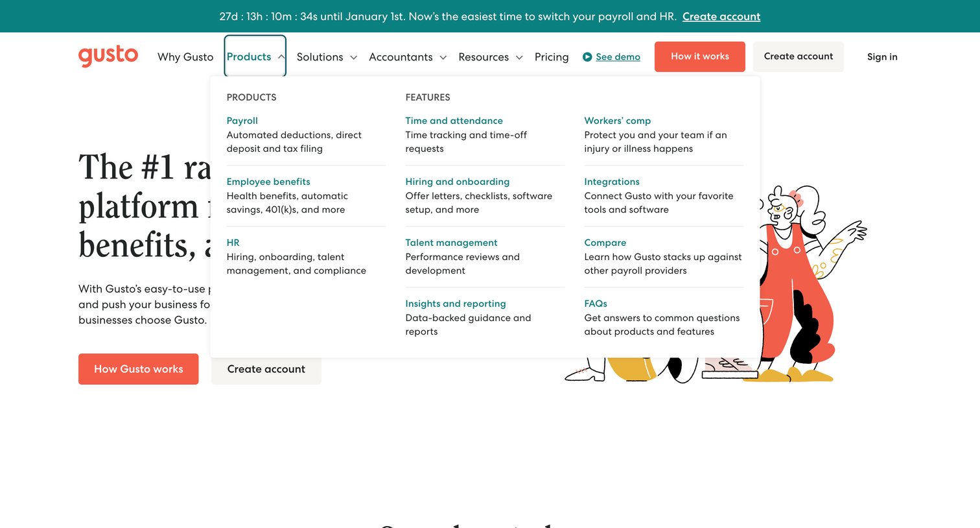The image size is (980, 528).
Task: Expand the Solutions dropdown chevron
Action: click(x=353, y=58)
